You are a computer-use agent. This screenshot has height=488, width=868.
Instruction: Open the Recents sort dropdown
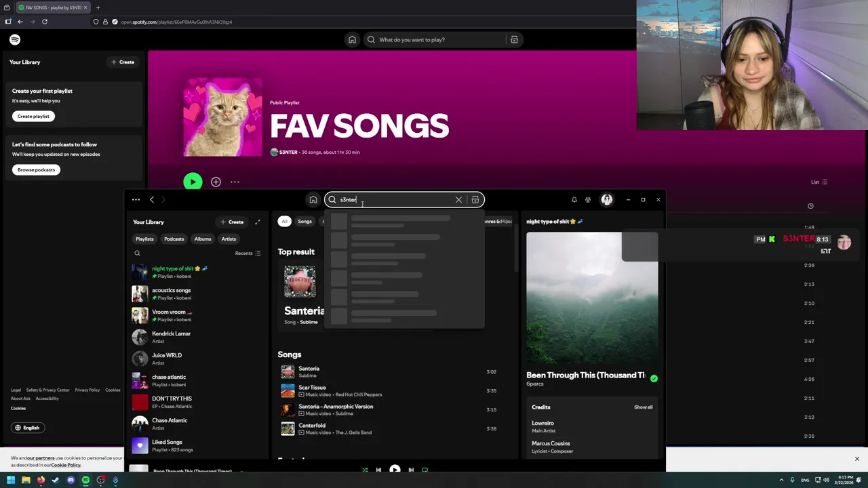pyautogui.click(x=248, y=253)
